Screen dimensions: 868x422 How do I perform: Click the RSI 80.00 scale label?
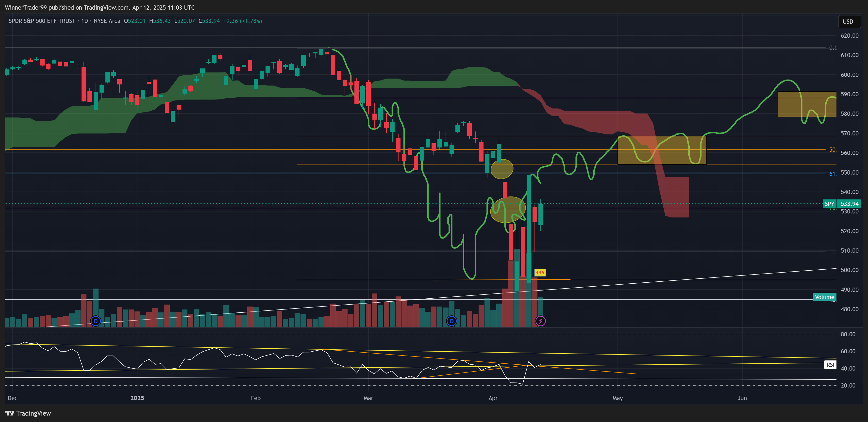848,334
